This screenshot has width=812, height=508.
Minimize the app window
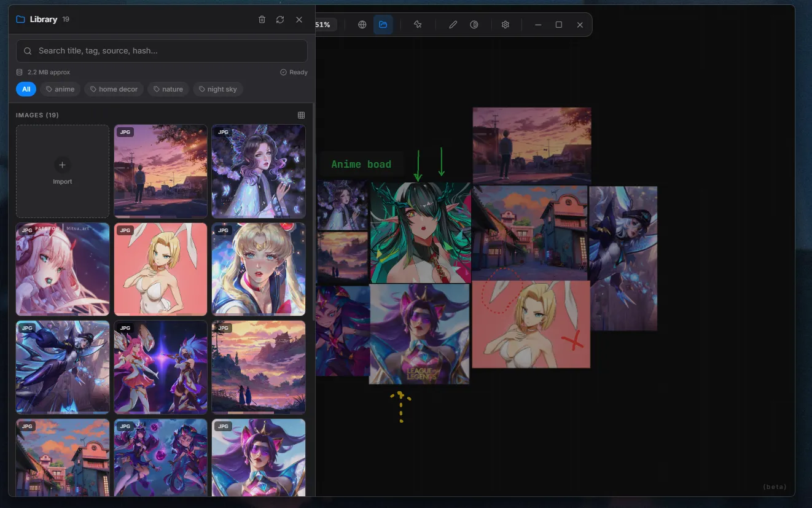click(538, 25)
